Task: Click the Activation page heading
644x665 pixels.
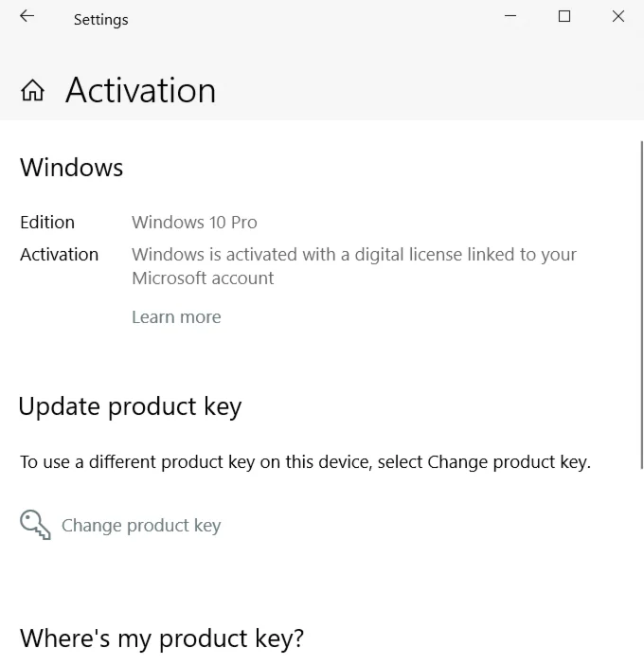Action: [140, 91]
